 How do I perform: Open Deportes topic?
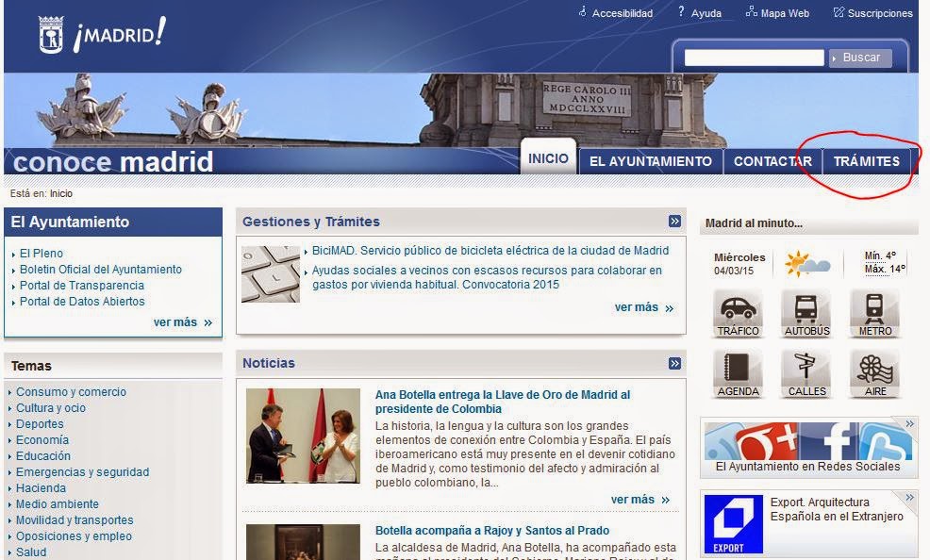(x=40, y=423)
